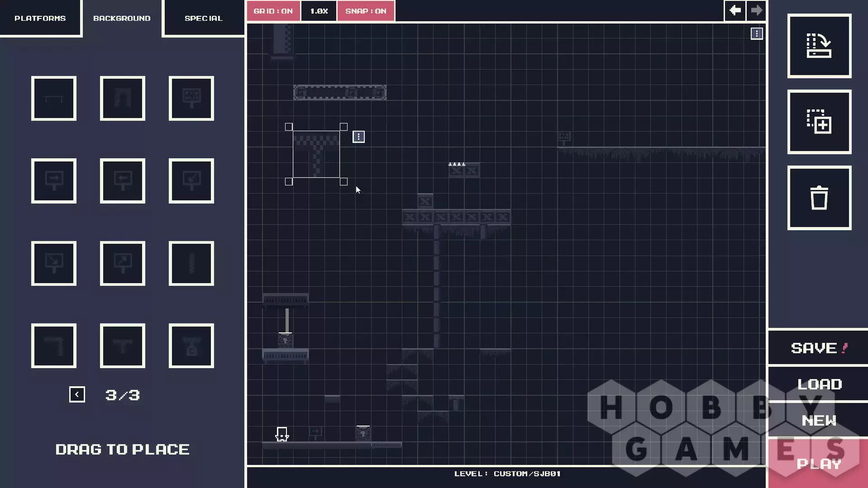The image size is (868, 488).
Task: Switch to the Platforms tab
Action: pos(40,18)
